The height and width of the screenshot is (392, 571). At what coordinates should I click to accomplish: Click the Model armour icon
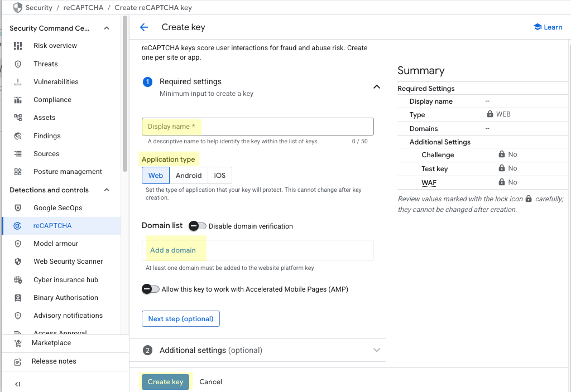tap(18, 244)
